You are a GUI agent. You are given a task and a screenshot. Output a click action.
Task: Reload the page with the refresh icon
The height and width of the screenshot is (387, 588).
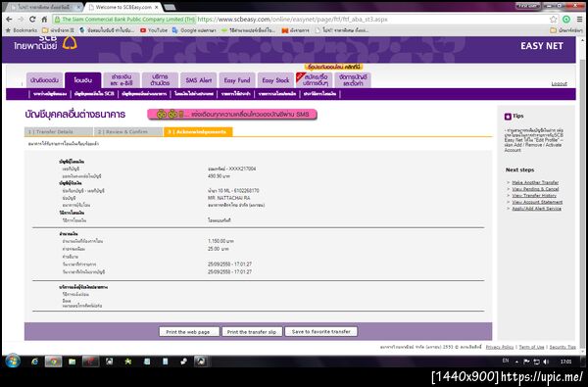coord(32,20)
